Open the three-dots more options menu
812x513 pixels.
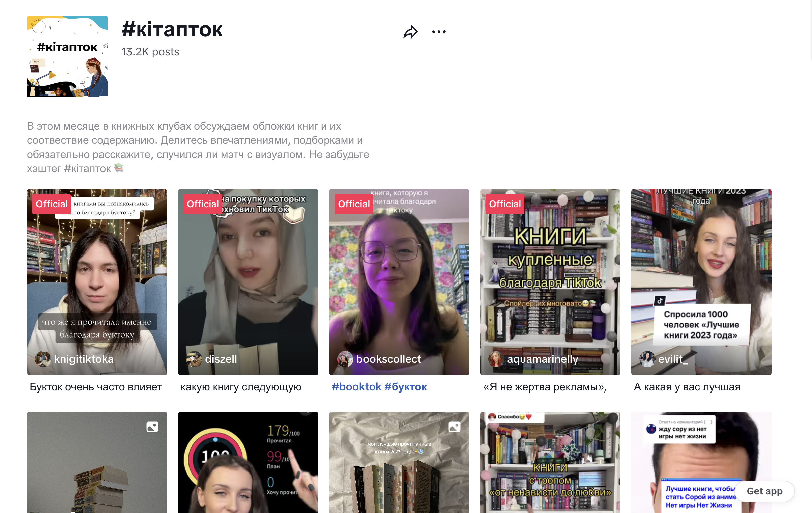coord(439,32)
